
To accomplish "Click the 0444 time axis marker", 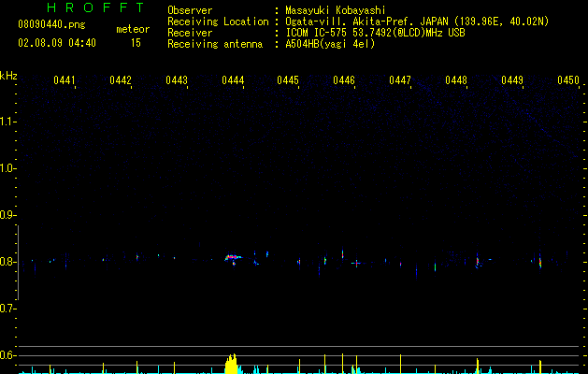I will point(233,80).
